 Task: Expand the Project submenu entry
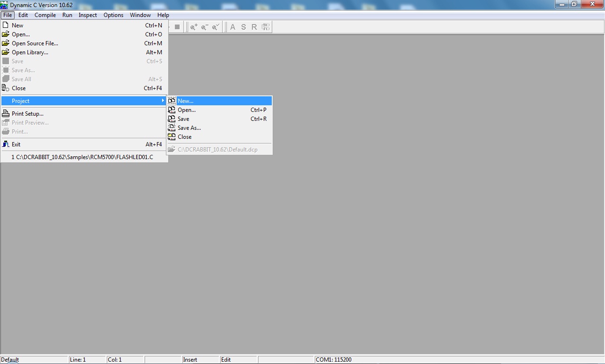[84, 101]
